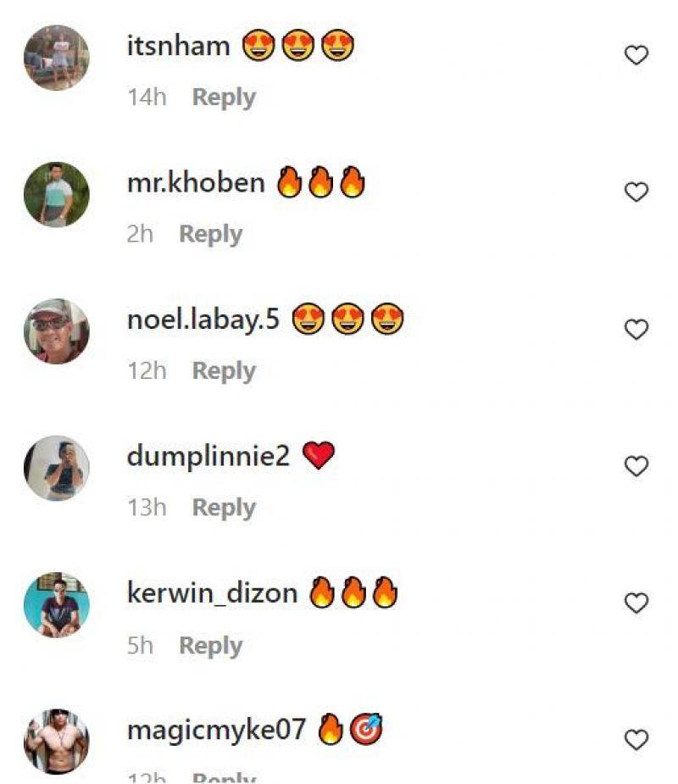
Task: Click itsnham's profile picture
Action: click(x=57, y=57)
